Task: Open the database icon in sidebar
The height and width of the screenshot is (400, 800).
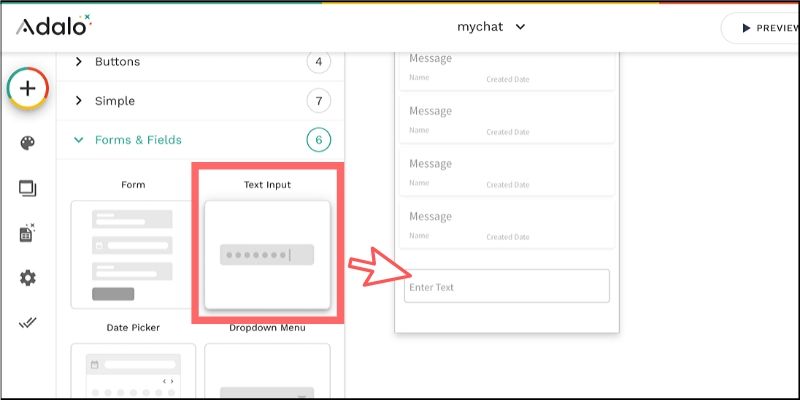Action: click(x=27, y=232)
